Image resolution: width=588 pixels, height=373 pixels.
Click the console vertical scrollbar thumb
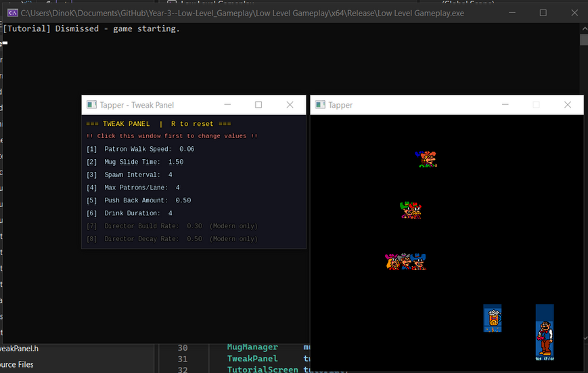584,40
